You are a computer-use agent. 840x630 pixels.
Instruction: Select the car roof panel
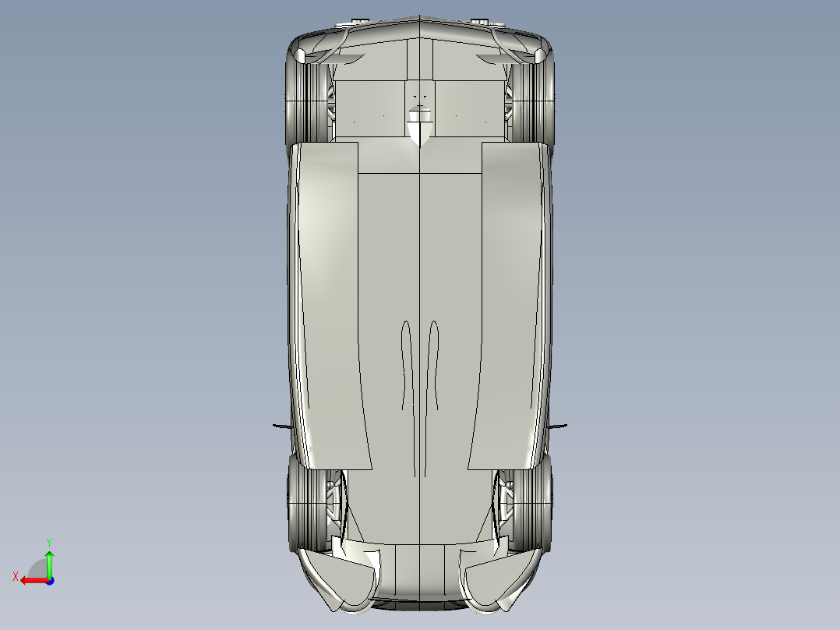tap(421, 296)
